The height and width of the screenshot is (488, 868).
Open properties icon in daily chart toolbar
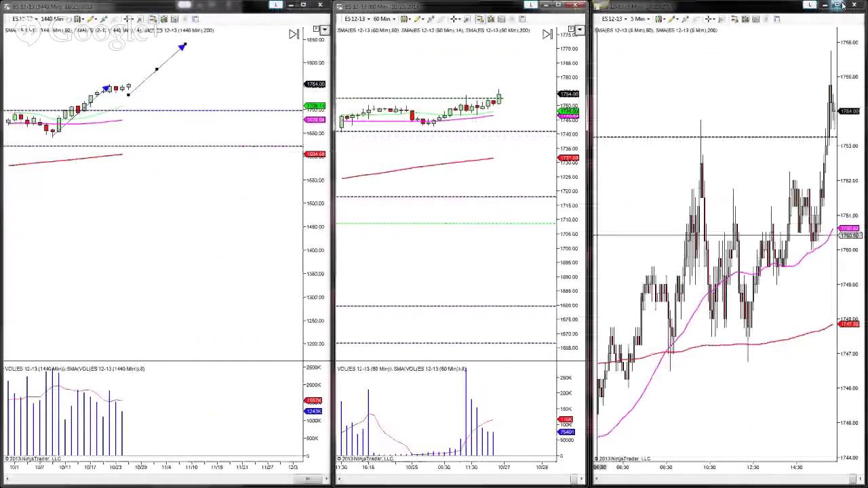click(x=195, y=19)
